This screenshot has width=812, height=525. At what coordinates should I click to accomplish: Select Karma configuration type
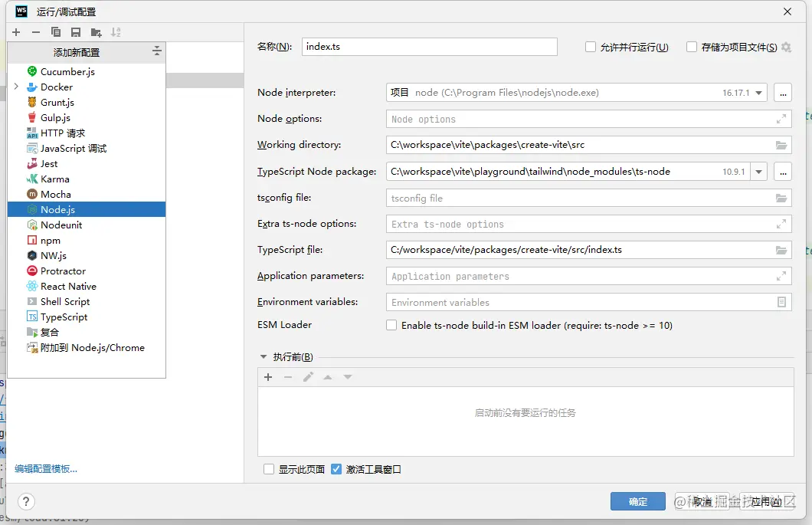pyautogui.click(x=87, y=179)
